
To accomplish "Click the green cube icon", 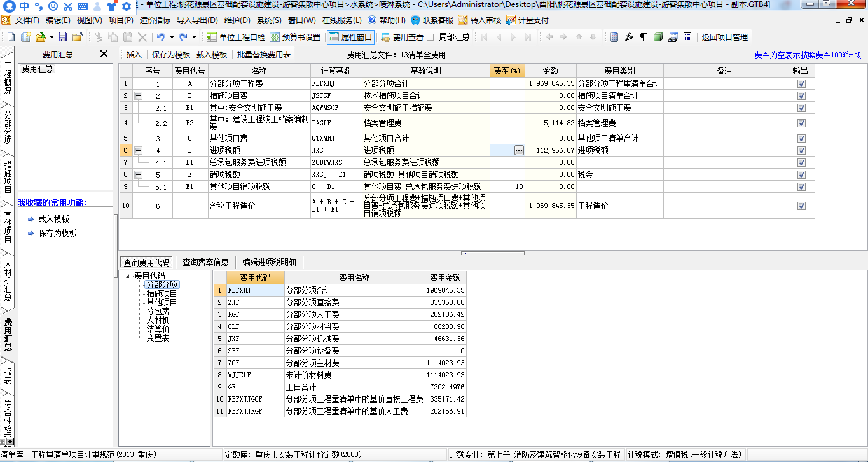I will (658, 37).
